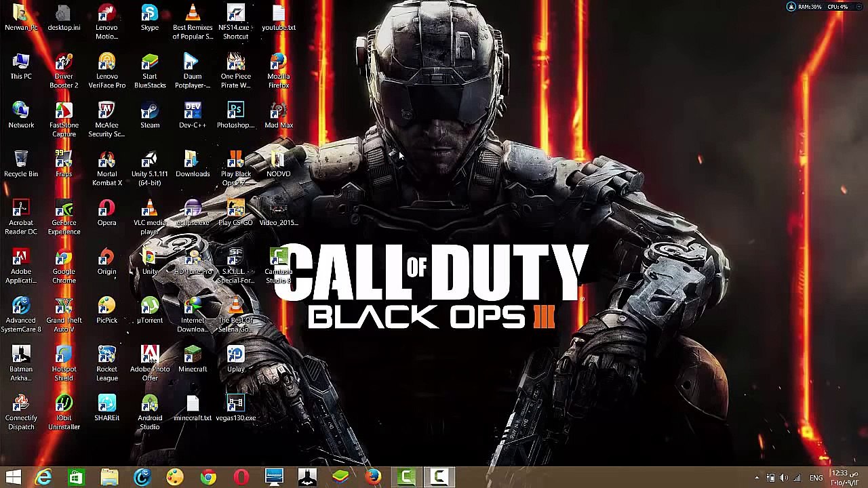Select the NFS14.exe shortcut icon
Viewport: 868px width, 488px height.
pyautogui.click(x=235, y=22)
